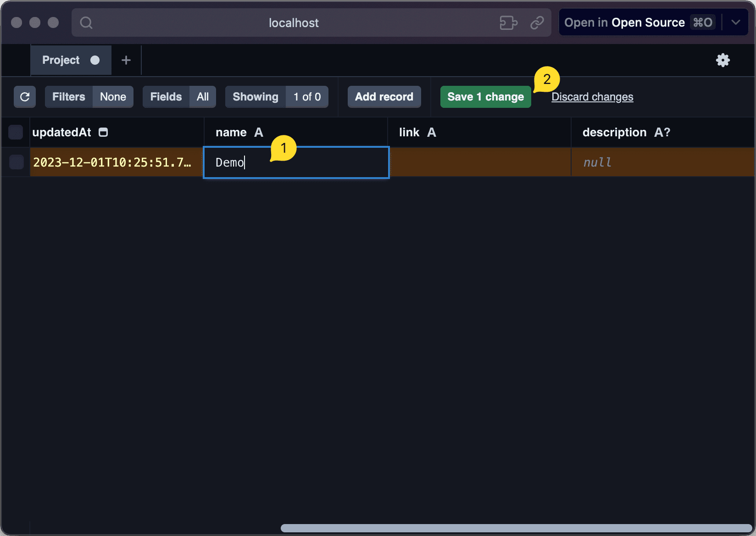Click the Discard changes link

pyautogui.click(x=592, y=97)
